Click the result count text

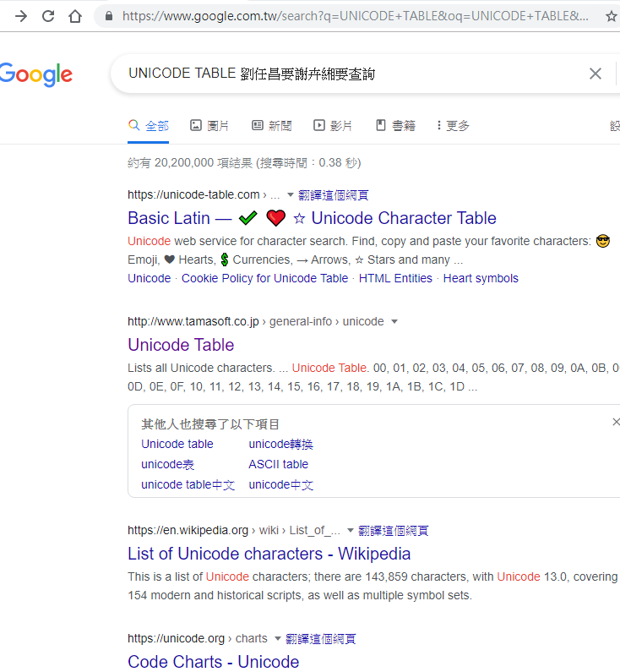(x=244, y=163)
